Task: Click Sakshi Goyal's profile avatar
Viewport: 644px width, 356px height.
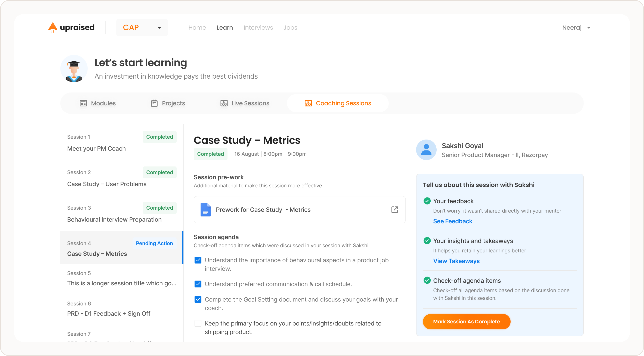Action: (x=426, y=150)
